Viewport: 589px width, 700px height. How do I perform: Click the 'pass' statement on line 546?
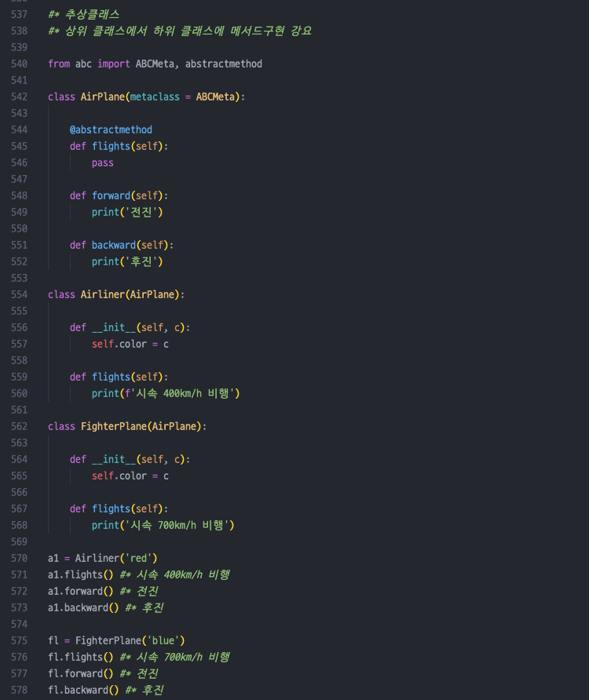point(103,163)
